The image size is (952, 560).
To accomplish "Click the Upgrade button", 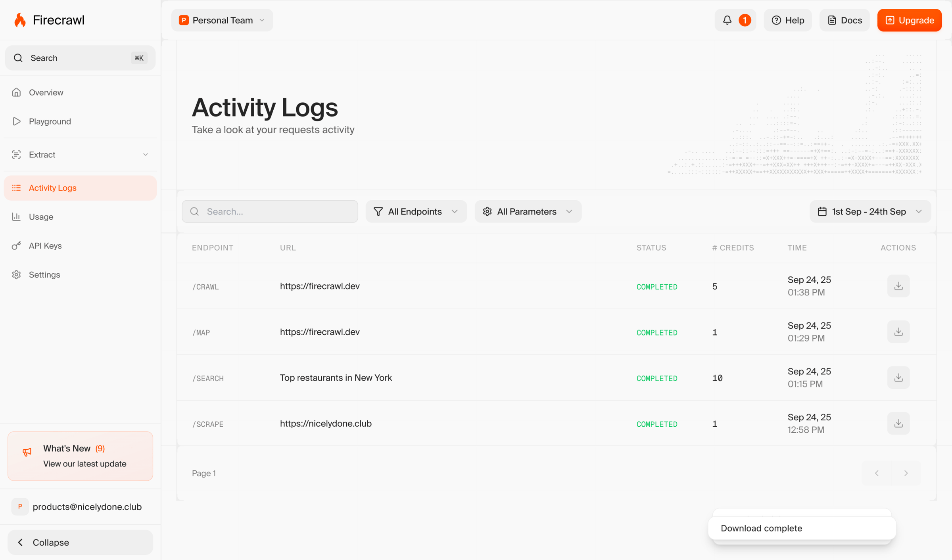I will 909,20.
